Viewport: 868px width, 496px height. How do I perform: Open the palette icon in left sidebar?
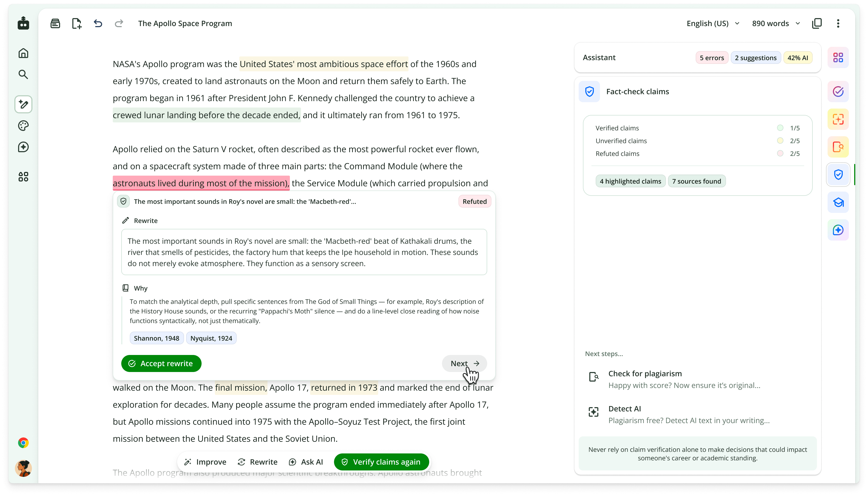click(23, 126)
